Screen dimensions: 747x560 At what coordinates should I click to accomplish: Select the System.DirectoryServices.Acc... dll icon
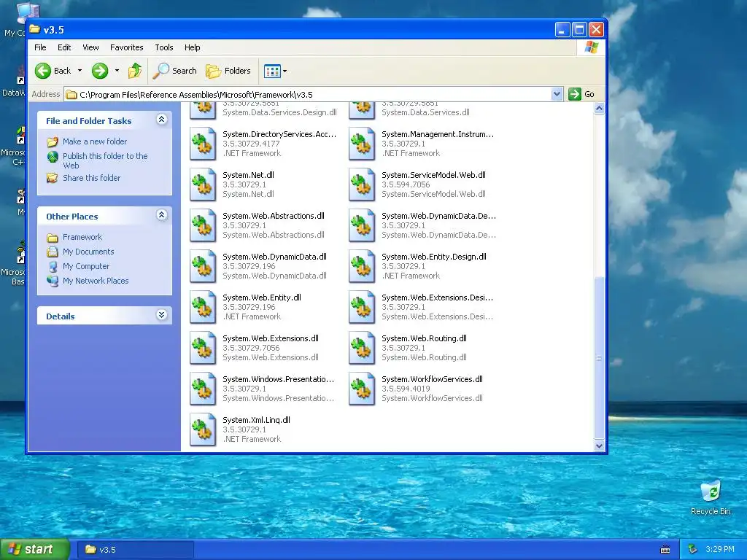(x=203, y=144)
